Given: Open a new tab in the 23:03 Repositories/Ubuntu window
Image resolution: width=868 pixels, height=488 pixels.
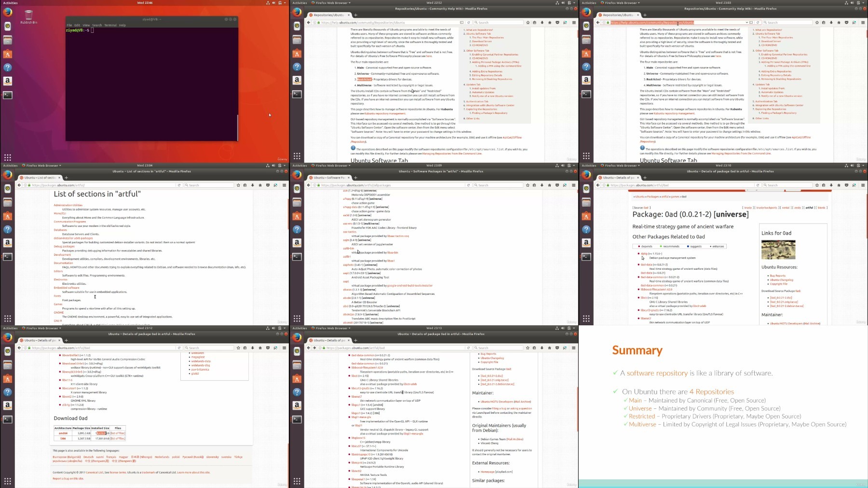Looking at the screenshot, I should coord(645,15).
